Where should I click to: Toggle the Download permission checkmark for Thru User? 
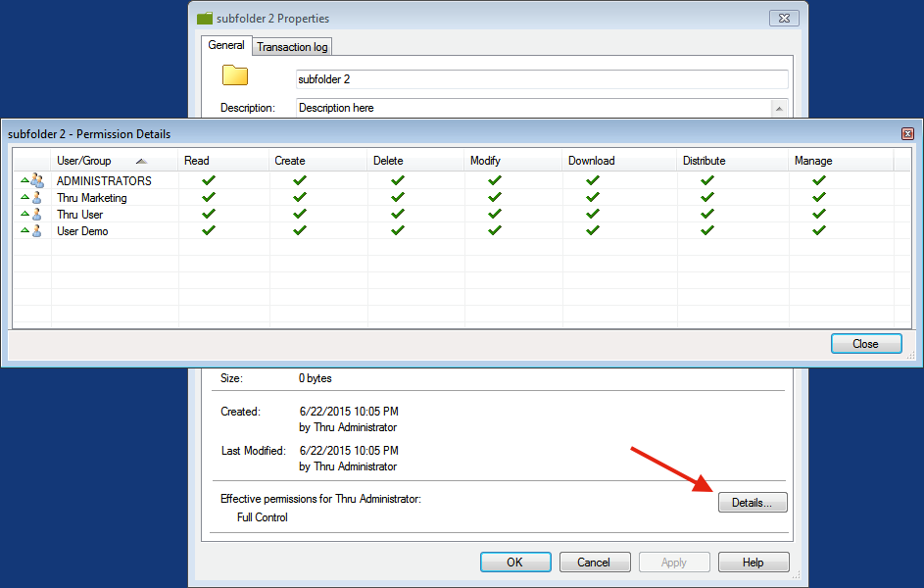pos(592,214)
